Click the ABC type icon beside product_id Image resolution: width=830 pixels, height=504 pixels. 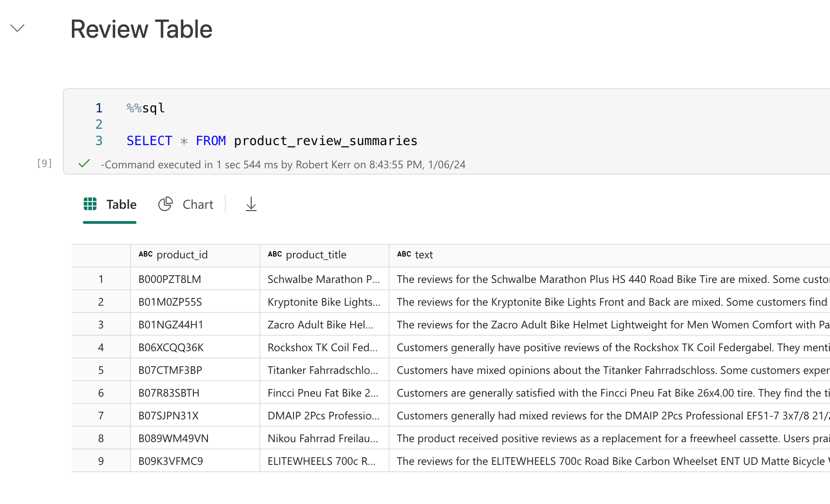146,254
